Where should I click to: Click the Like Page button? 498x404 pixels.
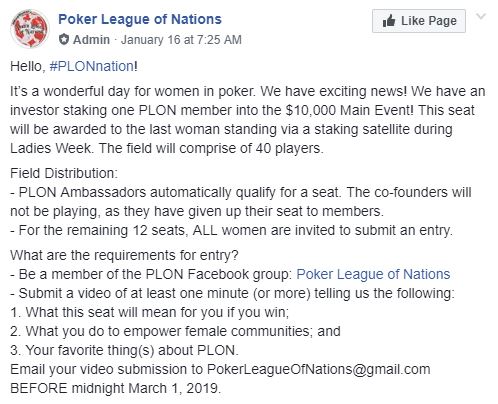point(419,21)
